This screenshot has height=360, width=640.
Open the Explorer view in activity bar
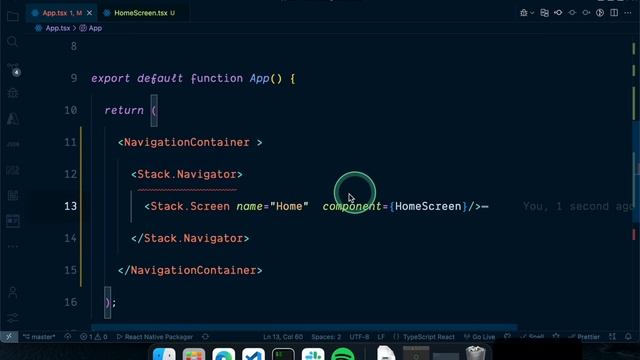click(x=13, y=16)
